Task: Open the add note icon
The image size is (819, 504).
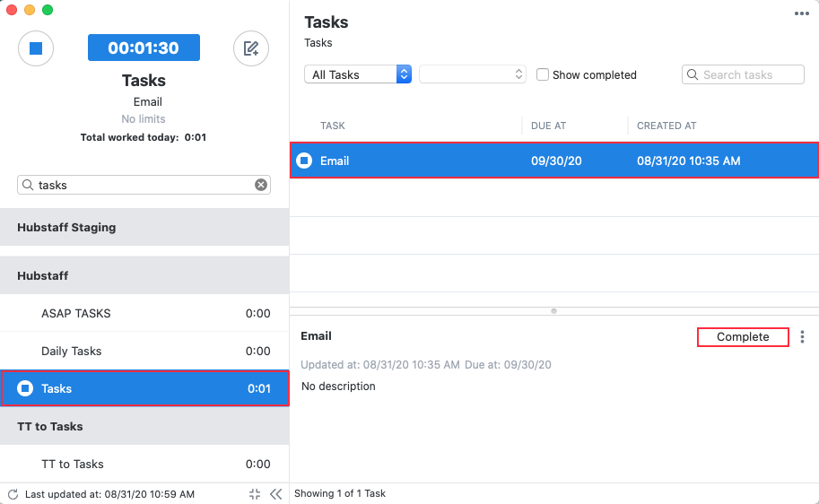Action: click(251, 48)
